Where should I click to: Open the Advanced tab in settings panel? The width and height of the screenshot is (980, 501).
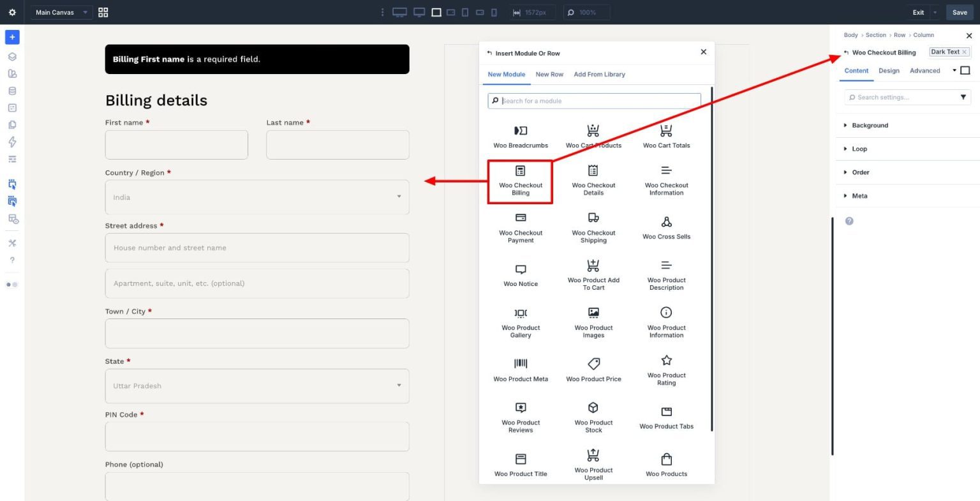[925, 71]
